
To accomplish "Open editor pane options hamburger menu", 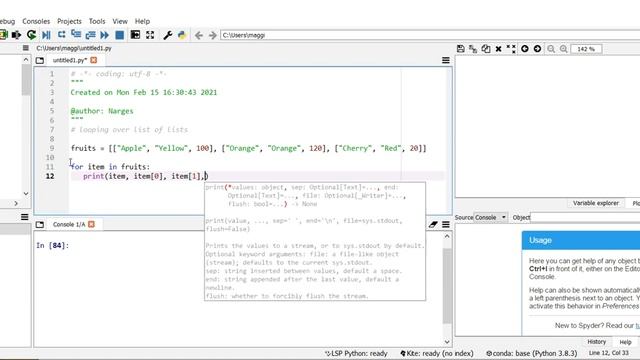I will 446,60.
